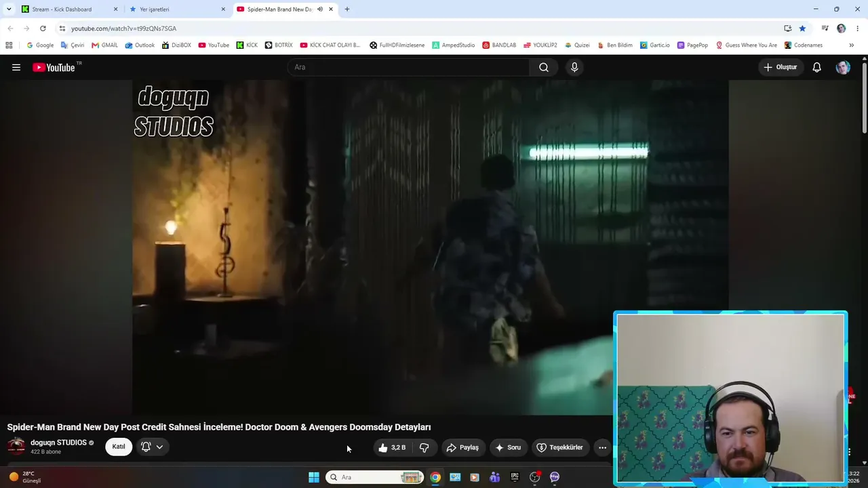This screenshot has width=868, height=488.
Task: Open the BOTRİX bookmark
Action: pos(279,45)
